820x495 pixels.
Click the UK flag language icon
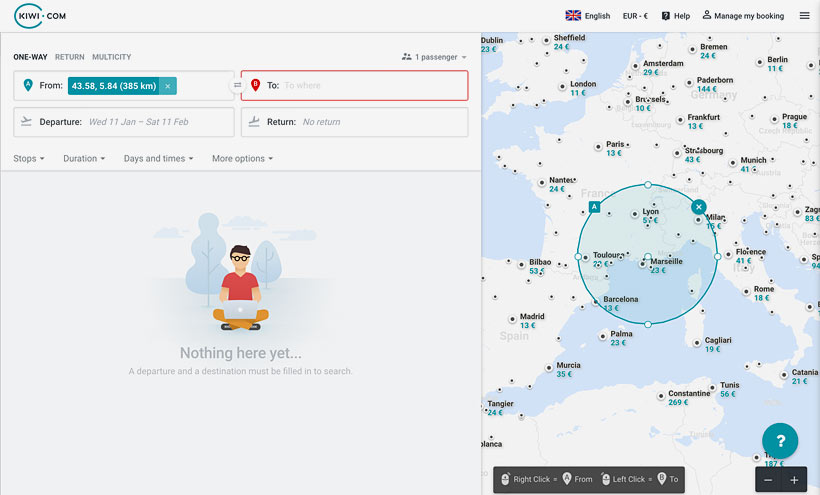point(573,16)
